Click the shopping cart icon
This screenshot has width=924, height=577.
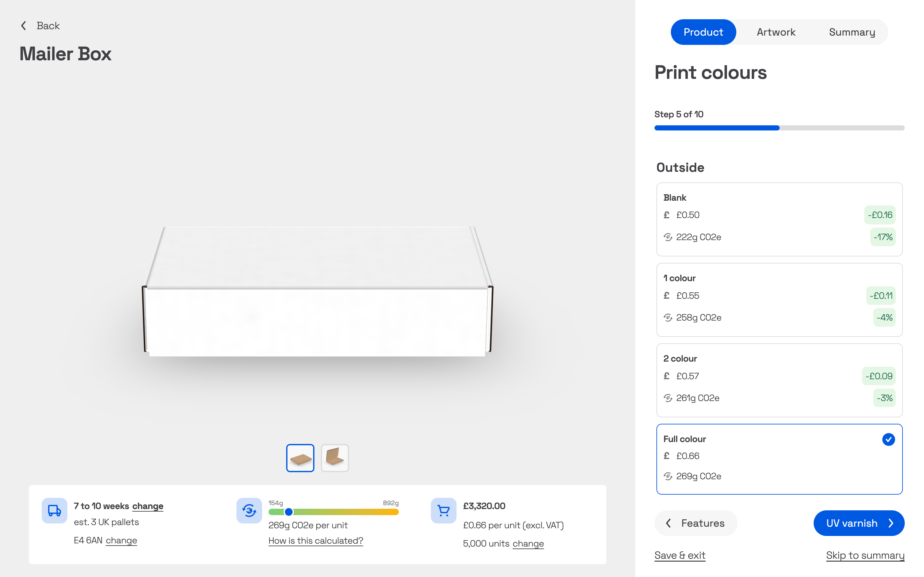pos(443,510)
